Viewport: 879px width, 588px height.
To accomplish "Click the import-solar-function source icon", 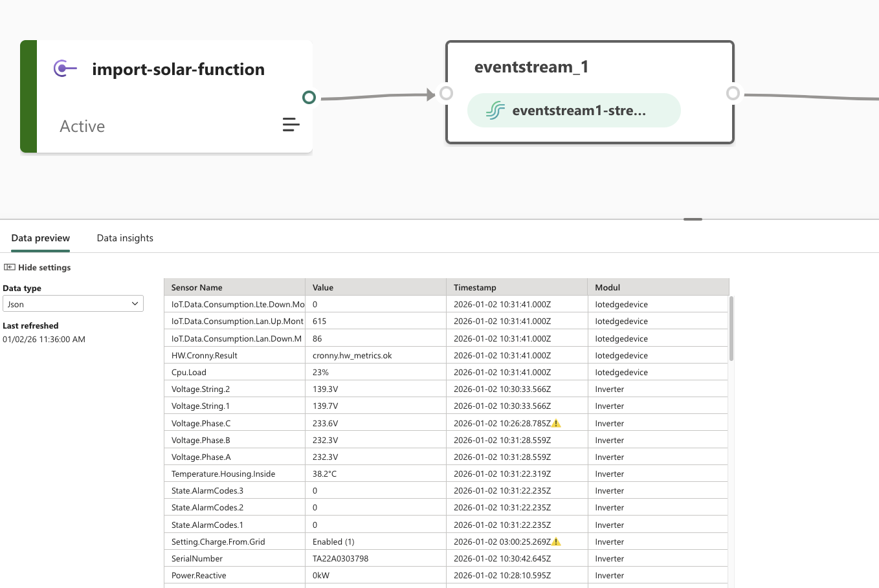I will pos(65,68).
